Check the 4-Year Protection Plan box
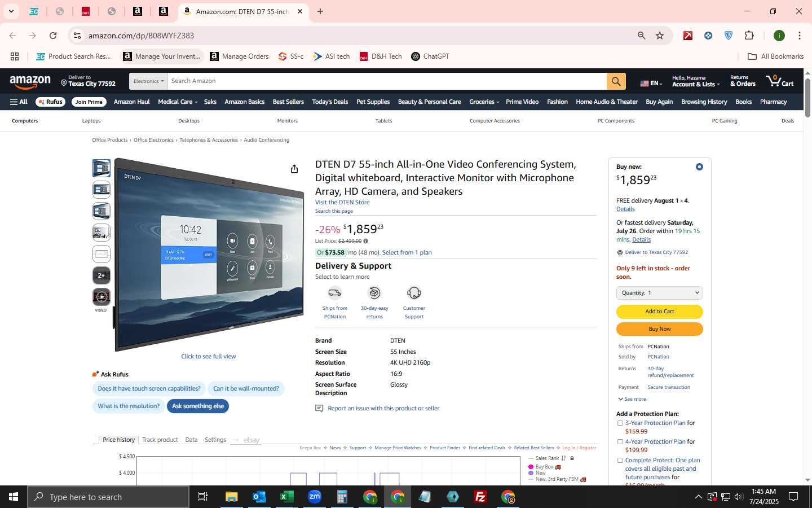Screen dimensions: 812x508 pyautogui.click(x=620, y=441)
